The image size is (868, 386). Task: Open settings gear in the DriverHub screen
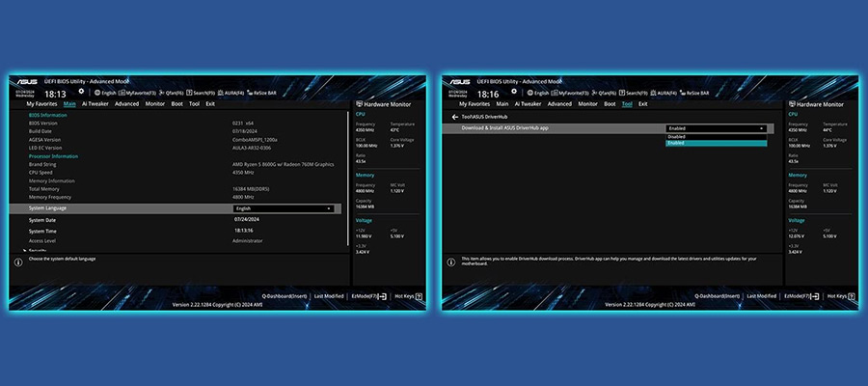pyautogui.click(x=514, y=92)
